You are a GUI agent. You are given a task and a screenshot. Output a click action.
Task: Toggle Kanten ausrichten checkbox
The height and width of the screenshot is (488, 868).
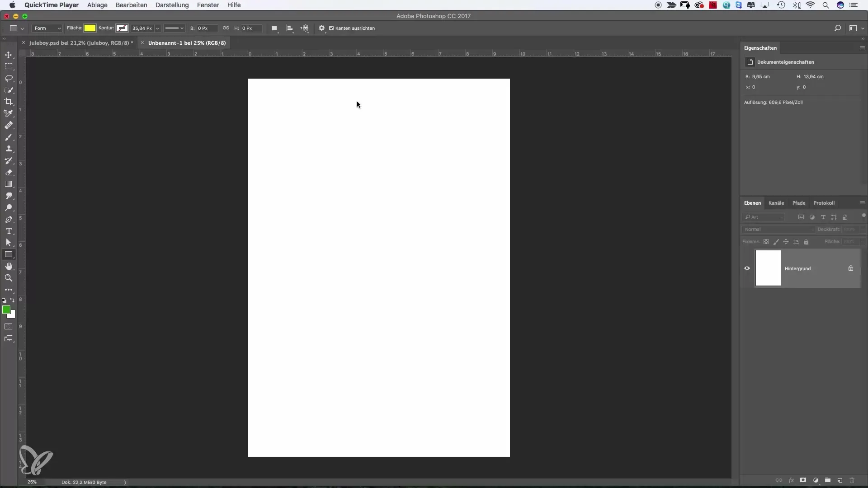tap(331, 28)
